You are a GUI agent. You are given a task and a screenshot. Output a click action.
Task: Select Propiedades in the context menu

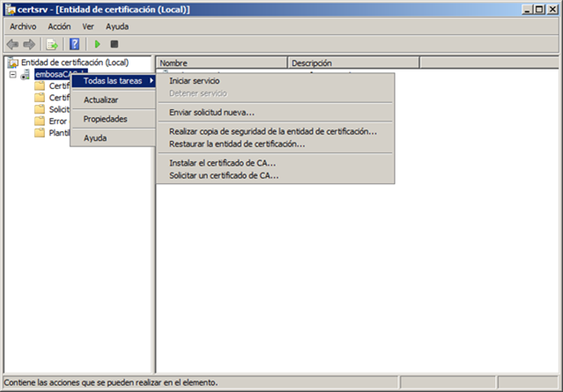click(x=105, y=119)
